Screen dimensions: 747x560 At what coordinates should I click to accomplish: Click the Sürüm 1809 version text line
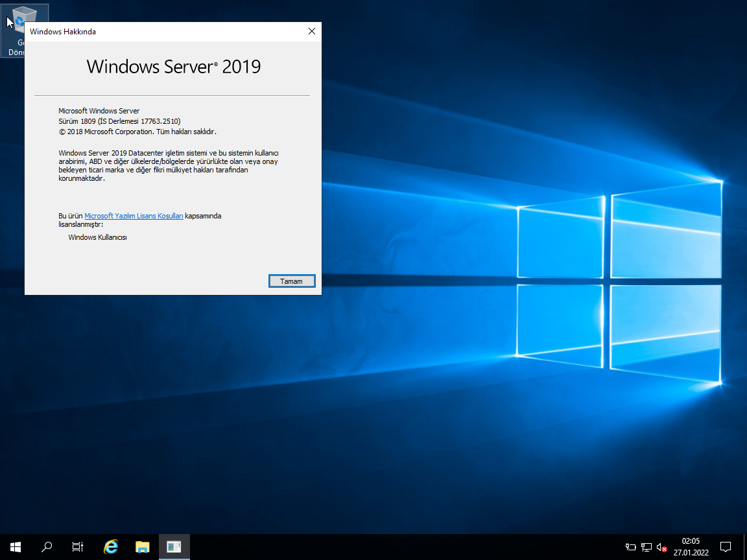click(x=119, y=121)
